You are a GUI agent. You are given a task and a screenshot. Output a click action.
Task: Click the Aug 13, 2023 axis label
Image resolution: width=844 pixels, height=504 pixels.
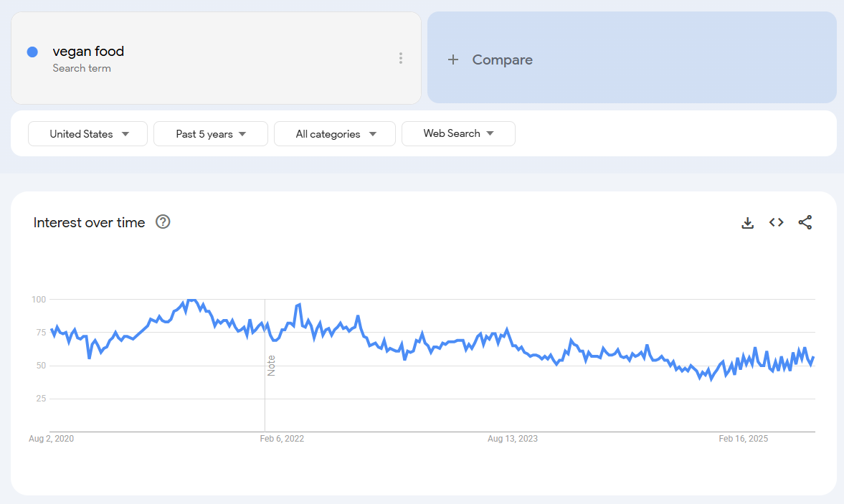513,438
